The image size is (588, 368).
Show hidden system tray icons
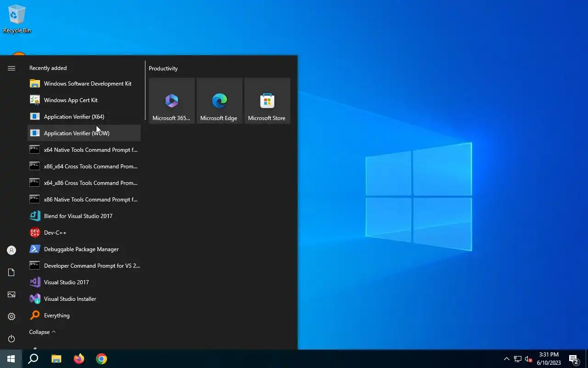[507, 359]
